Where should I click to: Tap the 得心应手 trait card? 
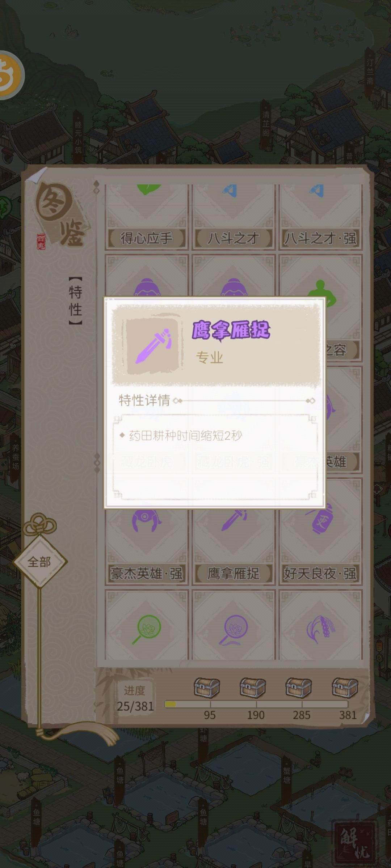click(147, 217)
